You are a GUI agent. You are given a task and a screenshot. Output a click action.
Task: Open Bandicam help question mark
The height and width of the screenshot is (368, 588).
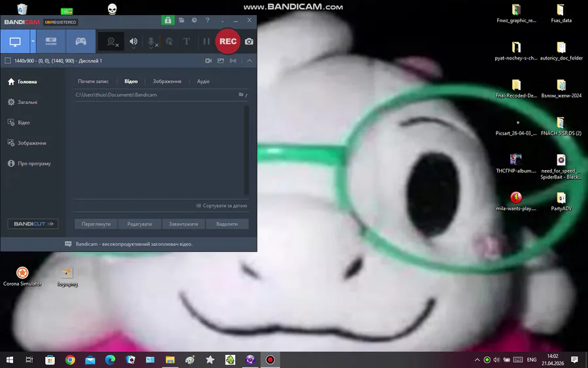pos(207,20)
